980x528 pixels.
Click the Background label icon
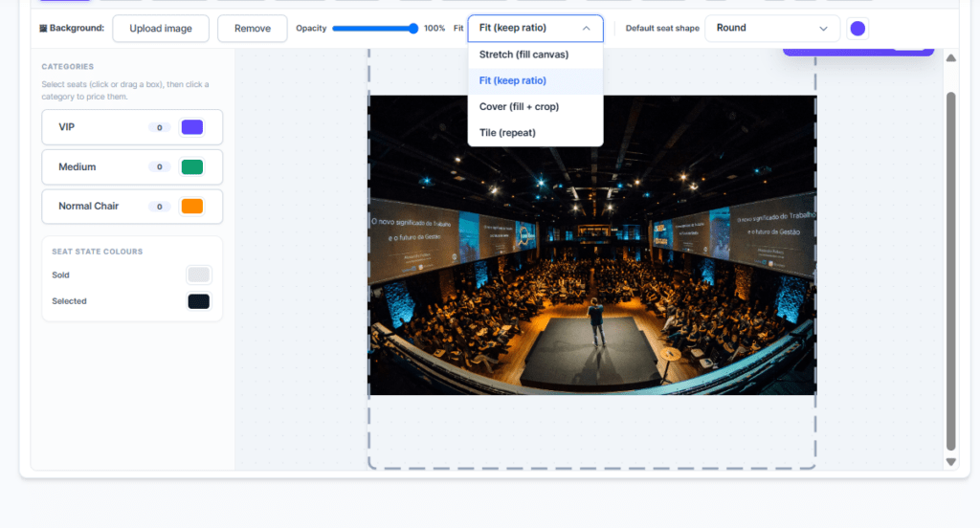coord(43,28)
